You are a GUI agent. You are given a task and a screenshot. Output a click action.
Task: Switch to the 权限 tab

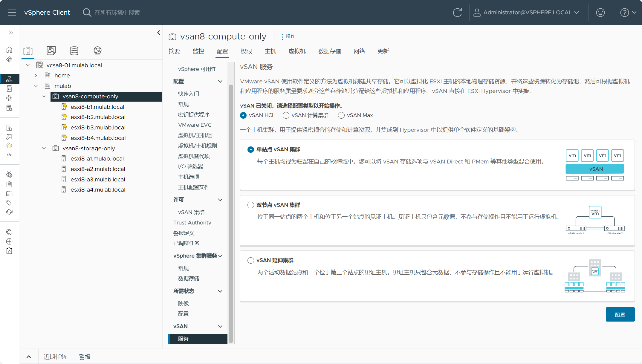coord(246,51)
